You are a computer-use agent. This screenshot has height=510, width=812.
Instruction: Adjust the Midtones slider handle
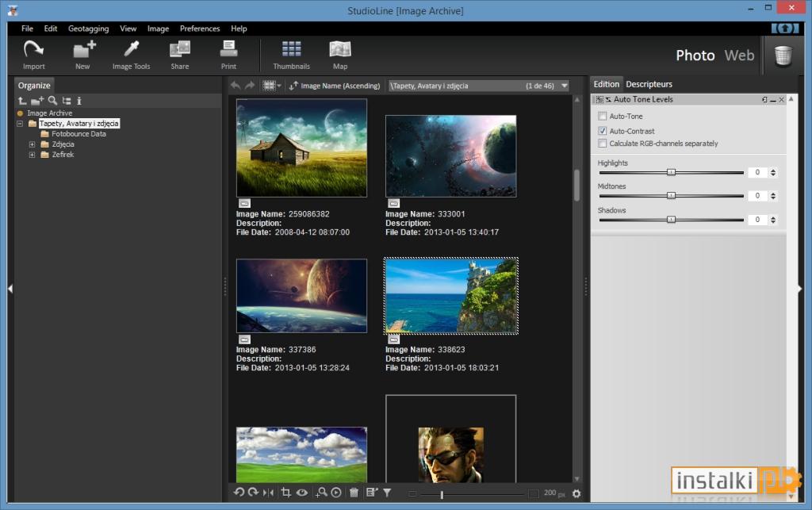[x=671, y=195]
